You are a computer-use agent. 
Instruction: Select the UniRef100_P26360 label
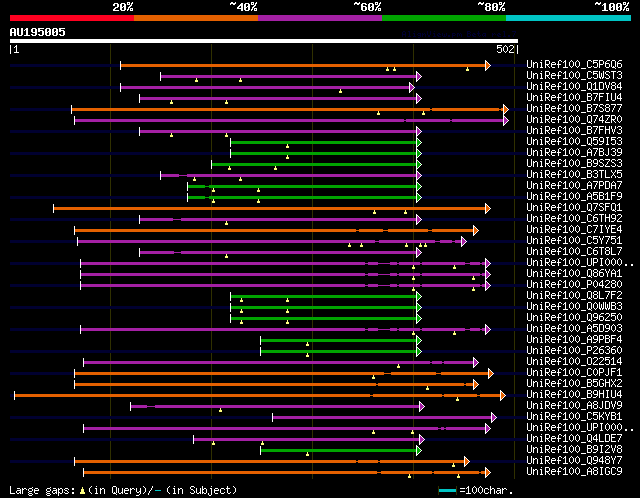point(574,351)
